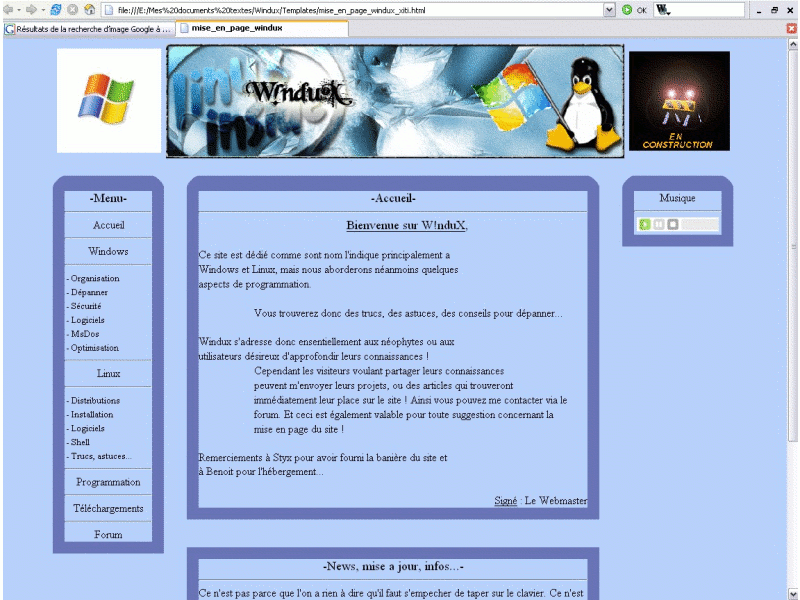
Task: Click the Stop loading icon
Action: point(73,9)
